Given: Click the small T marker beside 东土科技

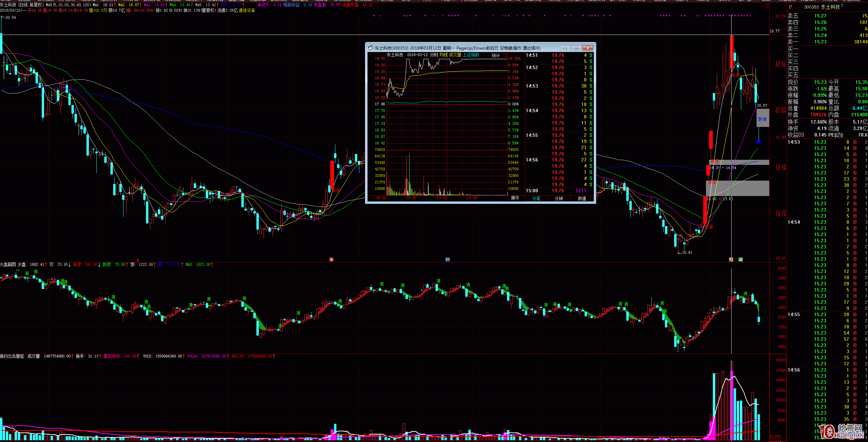Looking at the screenshot, I should tap(842, 5).
